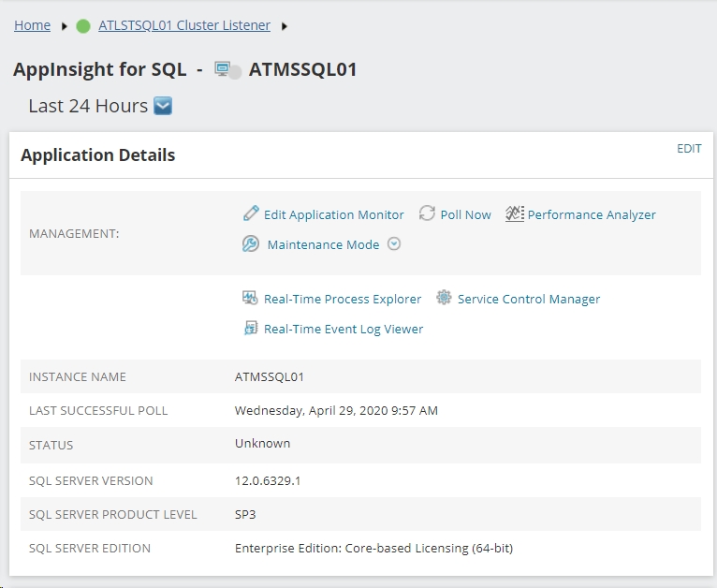Image resolution: width=717 pixels, height=588 pixels.
Task: Open the Performance Analyzer link
Action: [x=592, y=214]
